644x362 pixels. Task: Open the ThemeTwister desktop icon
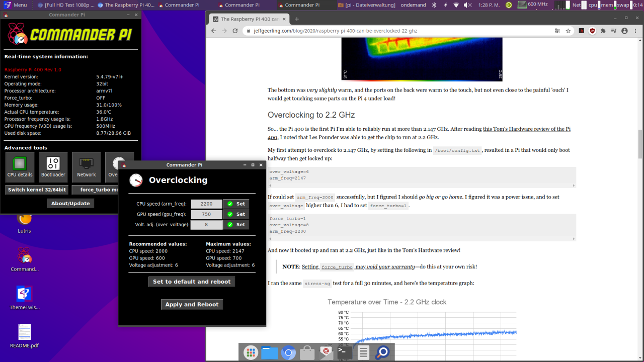coord(24,298)
